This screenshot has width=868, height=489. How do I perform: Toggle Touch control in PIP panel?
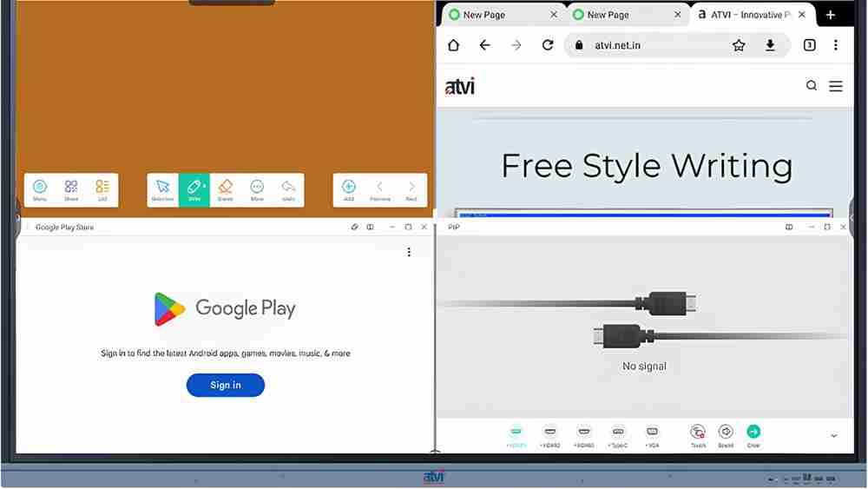[698, 436]
